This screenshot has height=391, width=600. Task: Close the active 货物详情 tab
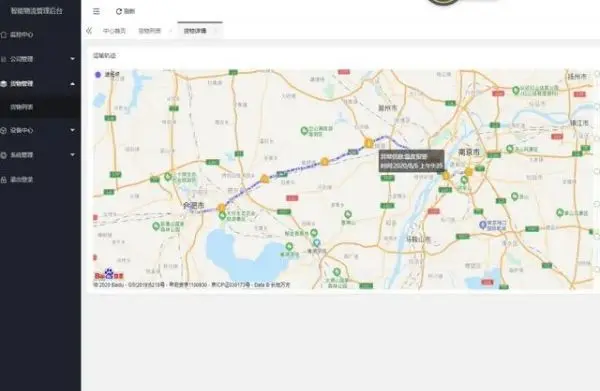(x=215, y=31)
